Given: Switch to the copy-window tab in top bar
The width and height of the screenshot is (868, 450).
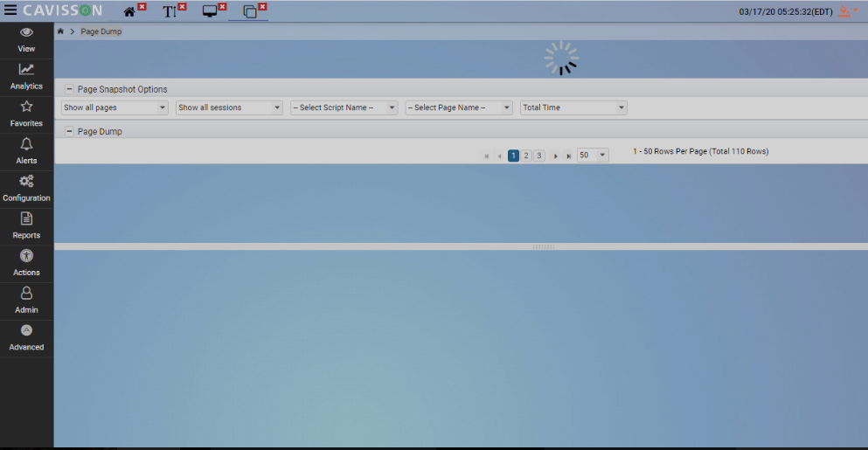Looking at the screenshot, I should pos(250,11).
